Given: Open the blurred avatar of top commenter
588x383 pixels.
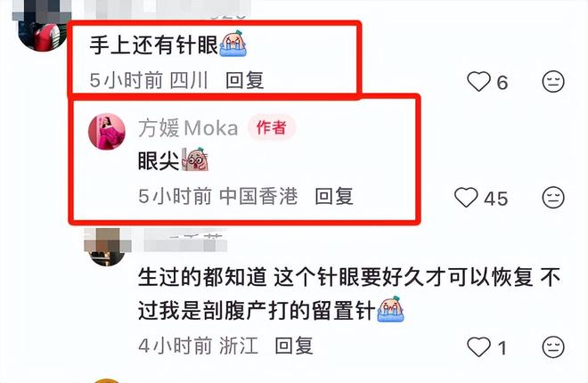Looking at the screenshot, I should 42,26.
